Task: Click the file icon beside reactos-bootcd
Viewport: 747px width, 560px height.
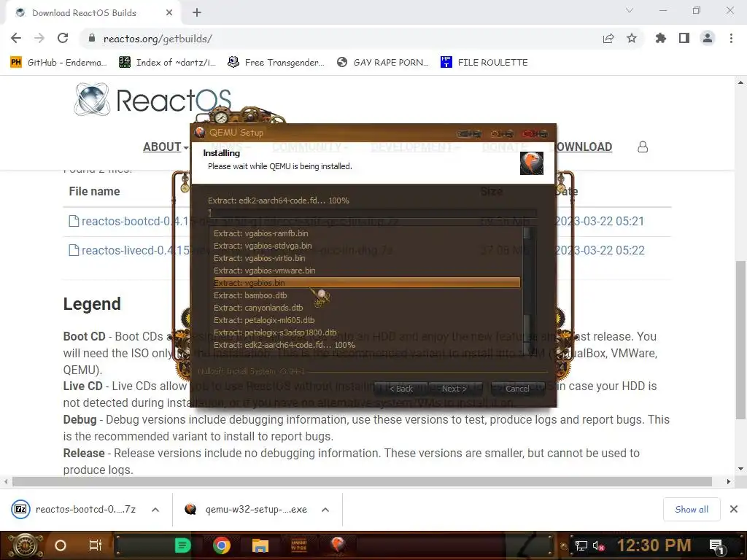Action: 74,221
